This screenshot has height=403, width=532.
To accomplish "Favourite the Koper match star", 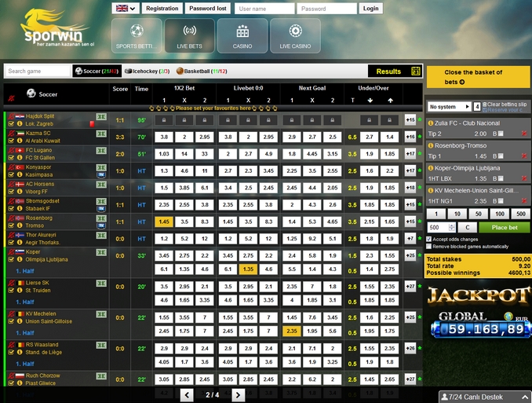I will [x=420, y=255].
